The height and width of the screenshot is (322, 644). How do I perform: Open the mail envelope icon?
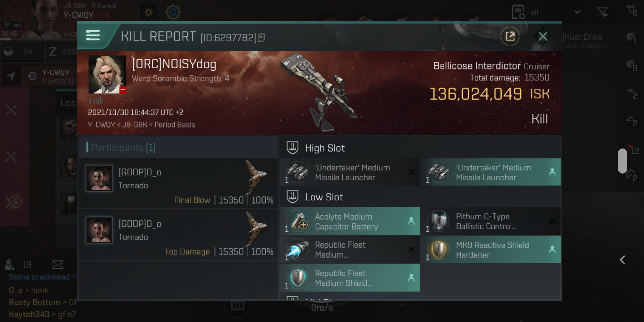point(58,264)
